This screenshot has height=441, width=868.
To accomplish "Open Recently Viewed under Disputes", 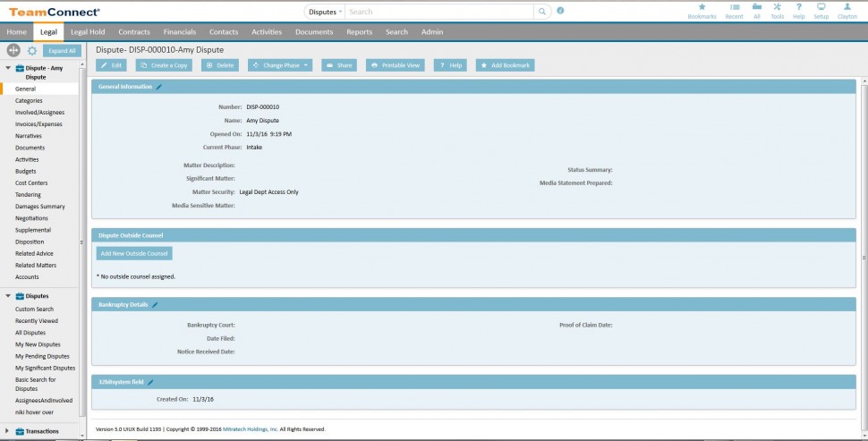I will click(37, 321).
